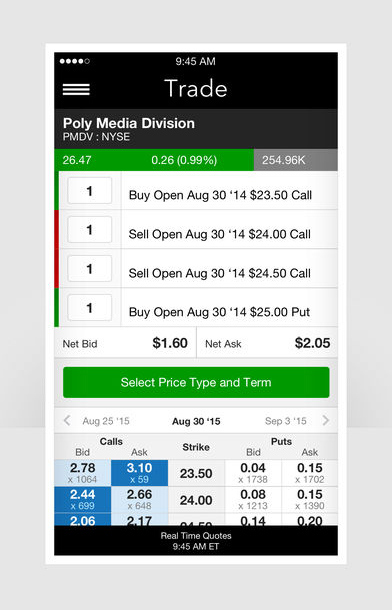Select put ask 0.15 at 24.00 strike
Image resolution: width=392 pixels, height=610 pixels.
[310, 500]
